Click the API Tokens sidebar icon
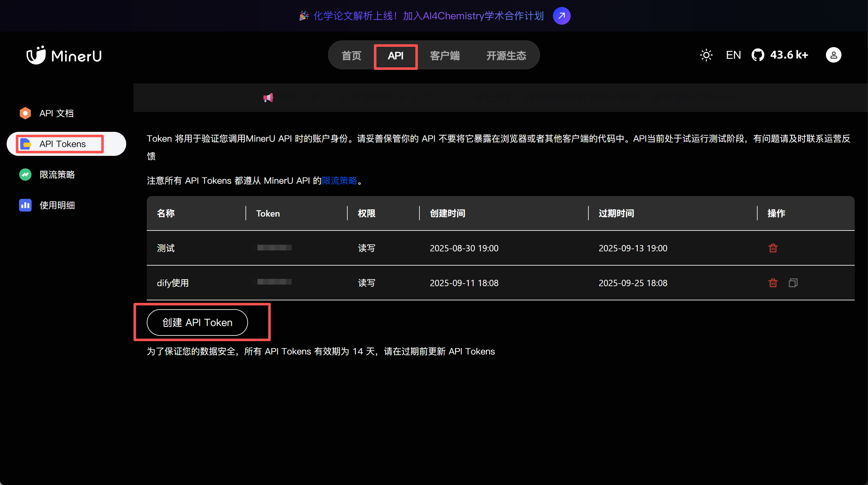Image resolution: width=868 pixels, height=485 pixels. point(25,144)
